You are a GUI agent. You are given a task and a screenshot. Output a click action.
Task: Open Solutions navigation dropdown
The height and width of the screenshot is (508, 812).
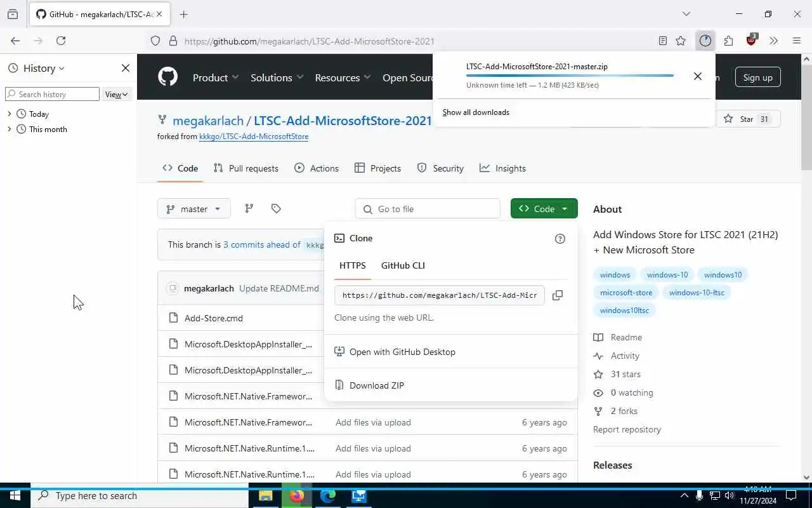coord(277,77)
